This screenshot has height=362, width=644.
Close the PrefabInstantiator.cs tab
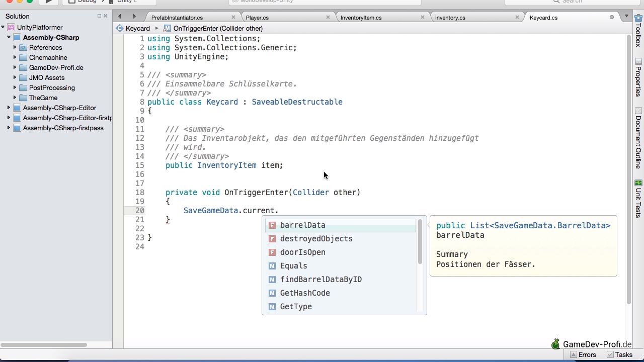(x=233, y=17)
